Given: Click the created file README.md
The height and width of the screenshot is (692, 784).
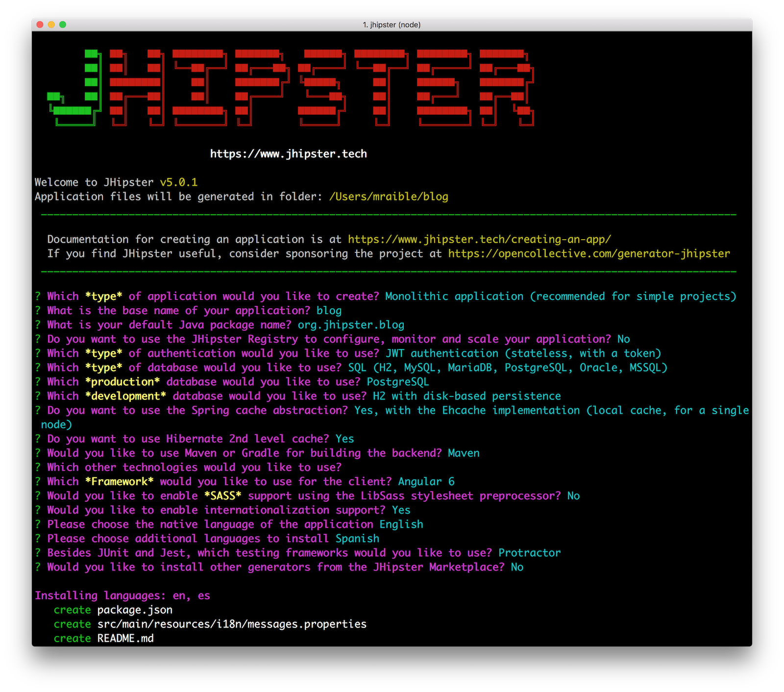Looking at the screenshot, I should click(125, 639).
